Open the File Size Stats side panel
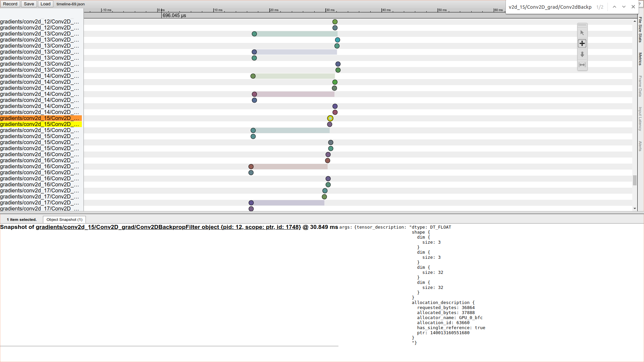The width and height of the screenshot is (644, 362). [x=640, y=29]
